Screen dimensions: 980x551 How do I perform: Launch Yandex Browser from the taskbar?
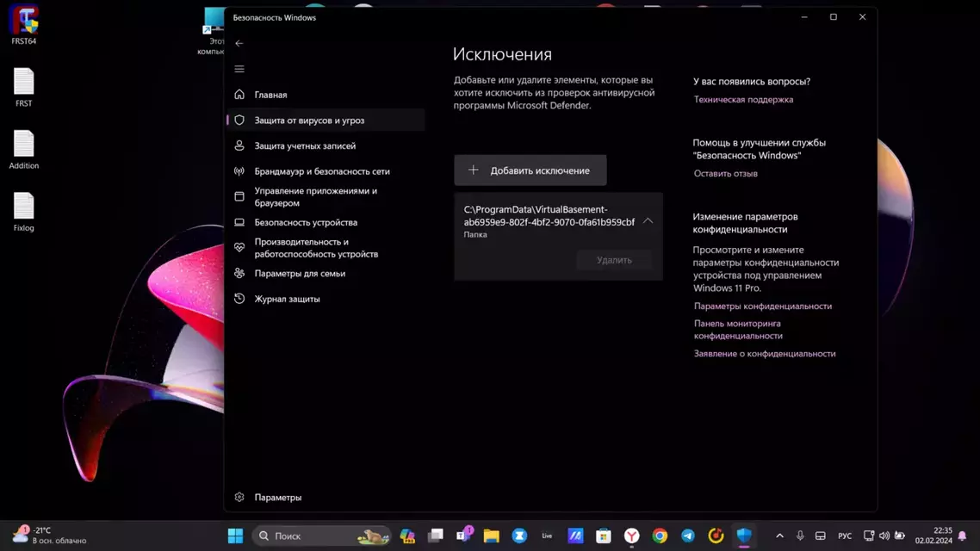632,536
